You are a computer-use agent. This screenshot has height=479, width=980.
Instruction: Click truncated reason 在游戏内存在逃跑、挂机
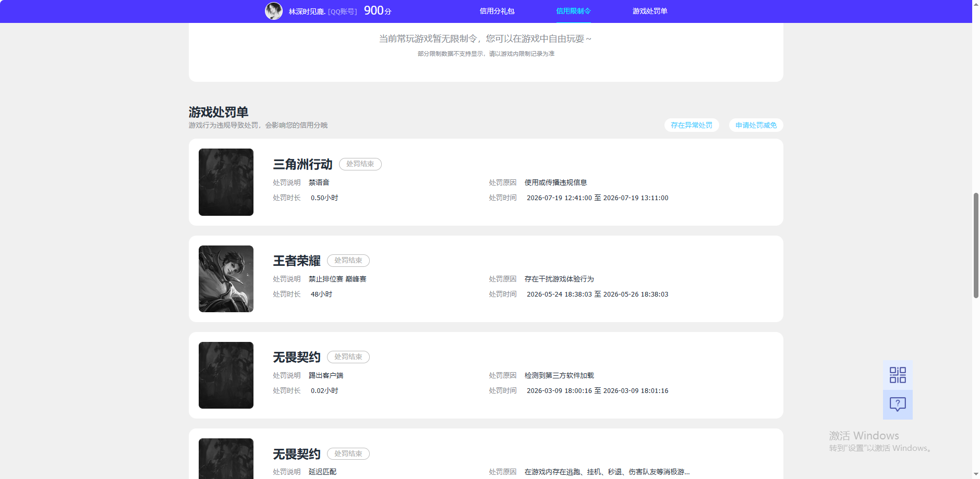coord(607,472)
